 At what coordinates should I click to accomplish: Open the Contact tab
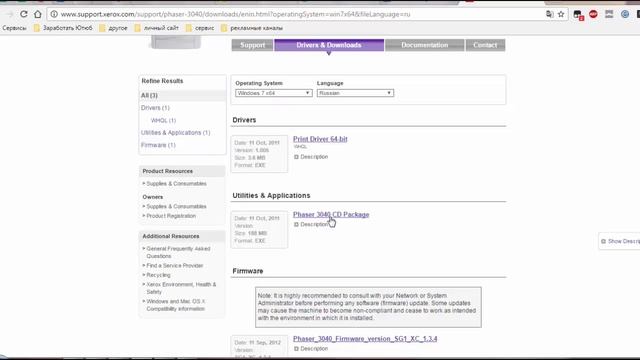[485, 45]
